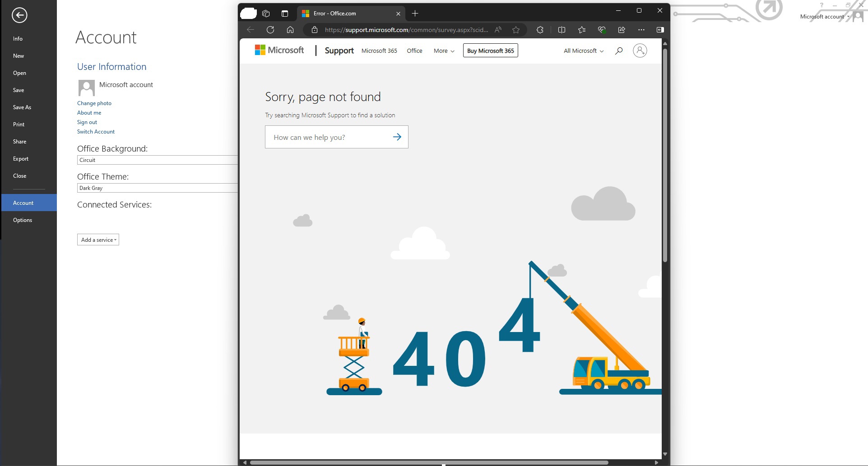Click the Sign out link
Image resolution: width=868 pixels, height=466 pixels.
(87, 122)
